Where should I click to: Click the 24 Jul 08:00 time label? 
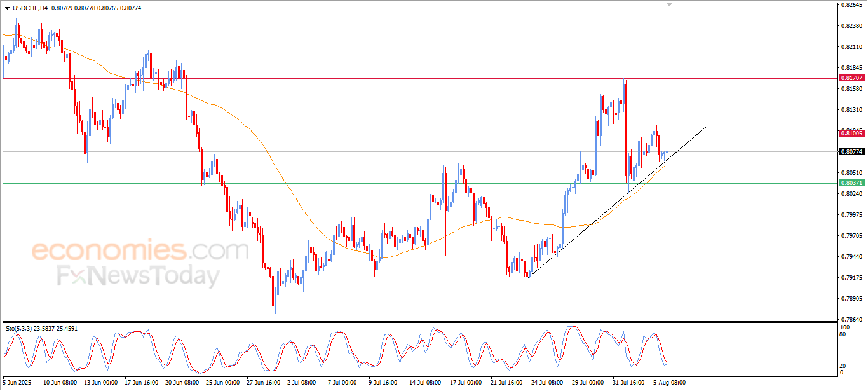548,383
